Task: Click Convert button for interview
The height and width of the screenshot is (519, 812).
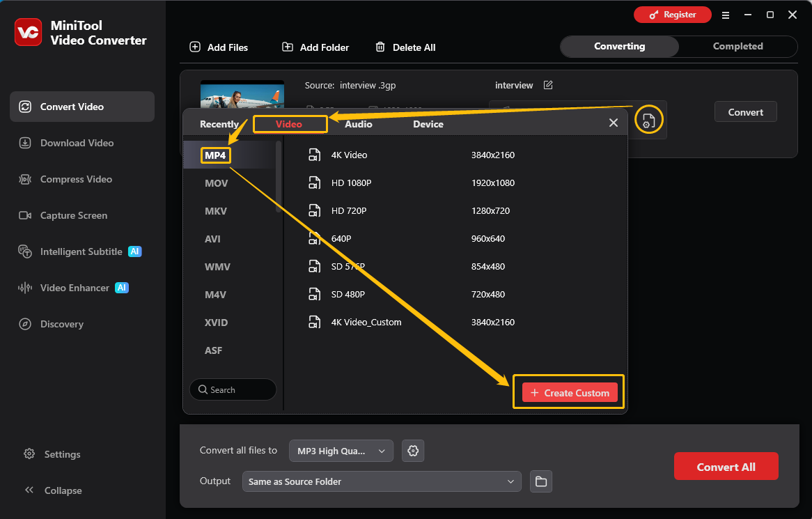Action: point(745,112)
